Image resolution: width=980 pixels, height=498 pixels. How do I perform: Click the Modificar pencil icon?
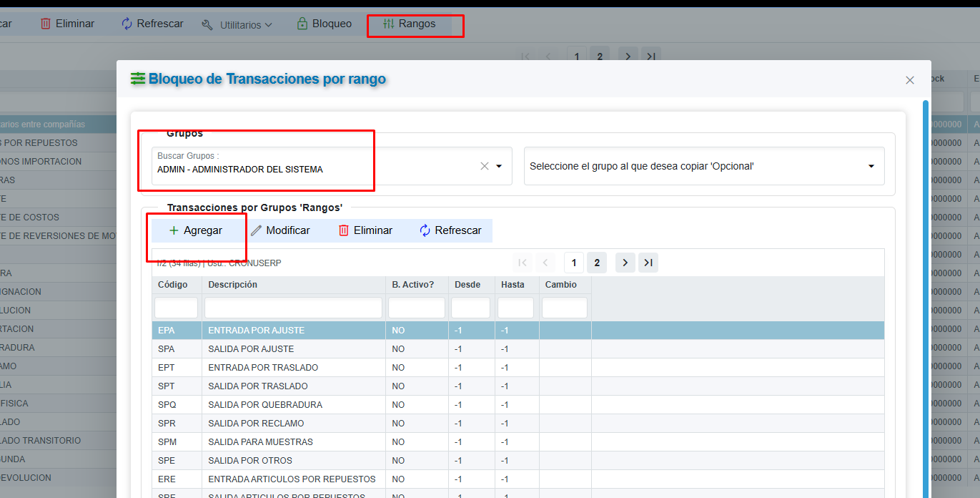tap(256, 230)
